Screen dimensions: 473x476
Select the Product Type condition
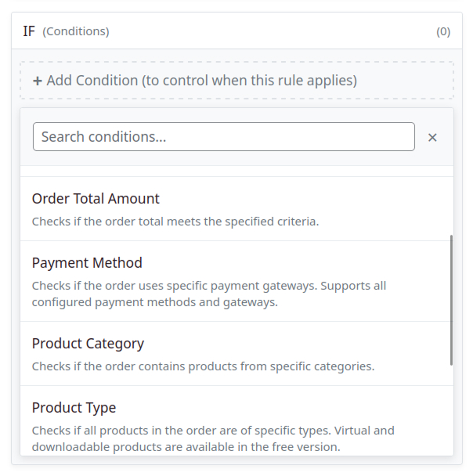[236, 420]
